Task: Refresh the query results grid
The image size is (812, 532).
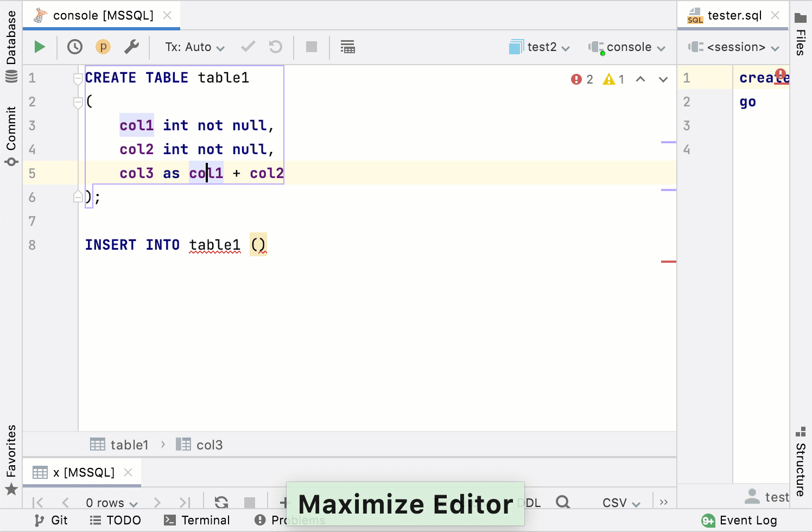Action: [221, 503]
